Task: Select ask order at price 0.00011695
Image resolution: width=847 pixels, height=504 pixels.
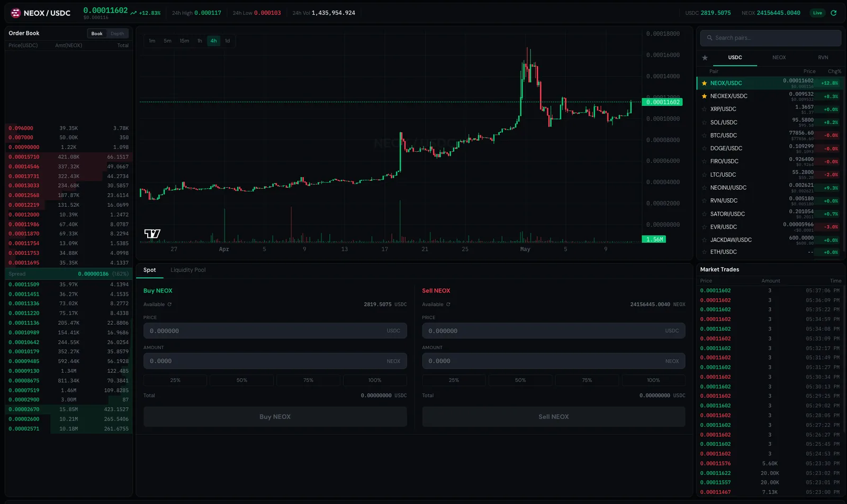Action: [69, 263]
